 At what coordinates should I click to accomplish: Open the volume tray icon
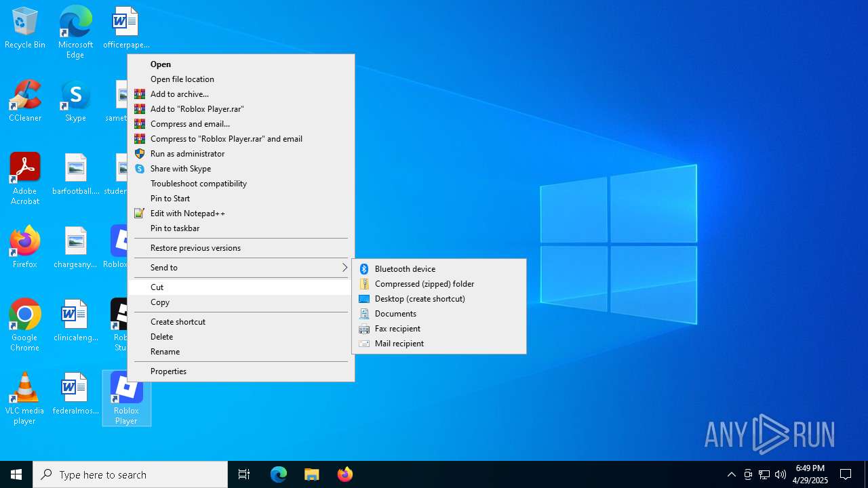click(x=781, y=474)
